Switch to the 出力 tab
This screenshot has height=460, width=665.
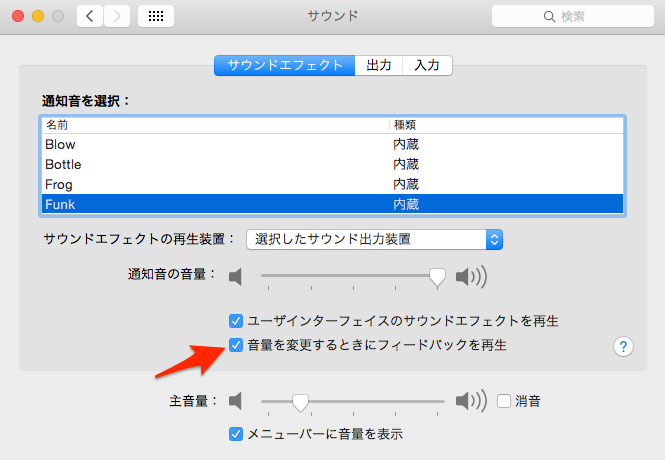[379, 65]
